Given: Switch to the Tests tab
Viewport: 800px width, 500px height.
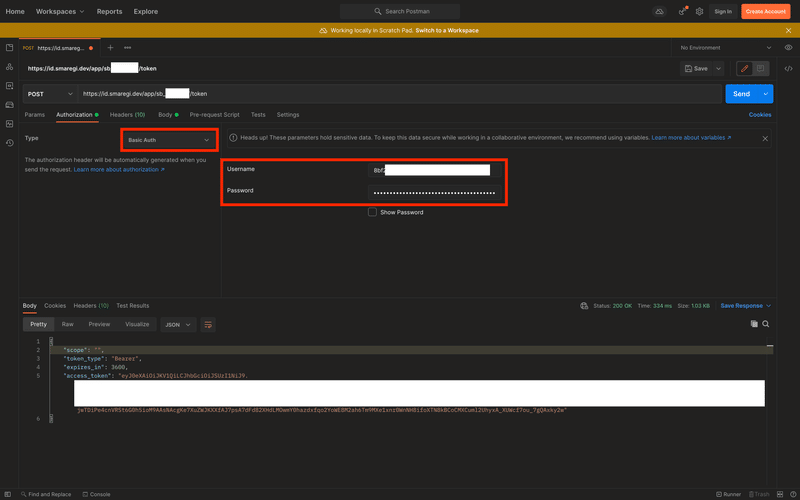Looking at the screenshot, I should point(258,115).
